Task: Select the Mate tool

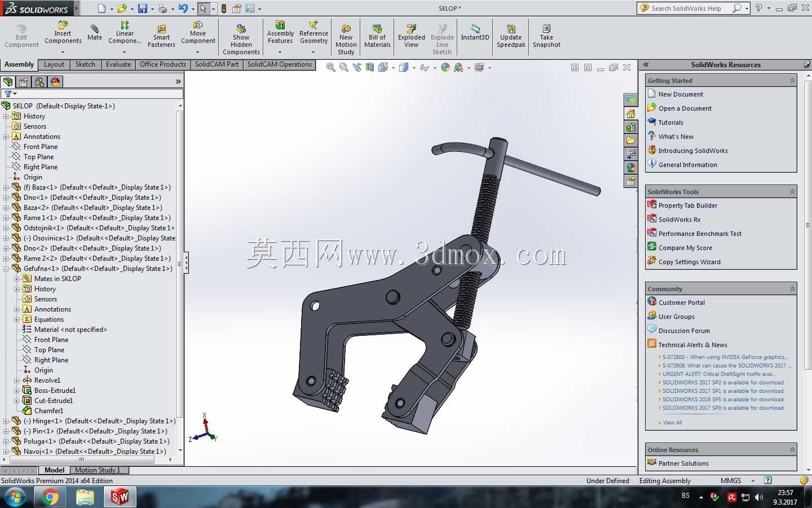Action: (x=95, y=33)
